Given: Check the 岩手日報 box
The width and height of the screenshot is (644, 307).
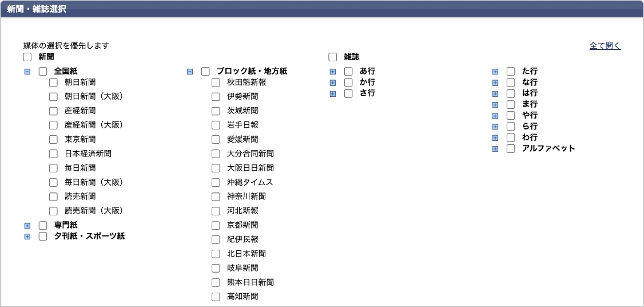Looking at the screenshot, I should click(216, 125).
